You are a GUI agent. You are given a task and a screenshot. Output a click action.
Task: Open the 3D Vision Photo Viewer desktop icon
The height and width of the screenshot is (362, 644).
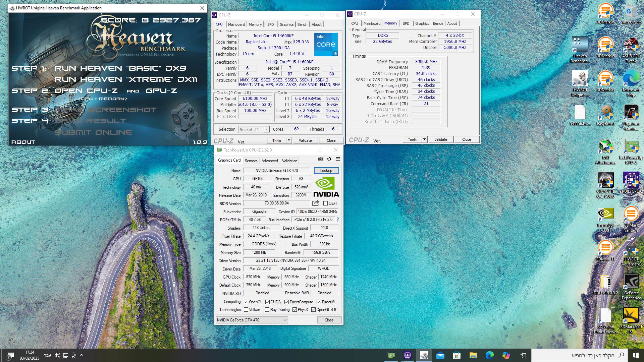[x=606, y=321]
